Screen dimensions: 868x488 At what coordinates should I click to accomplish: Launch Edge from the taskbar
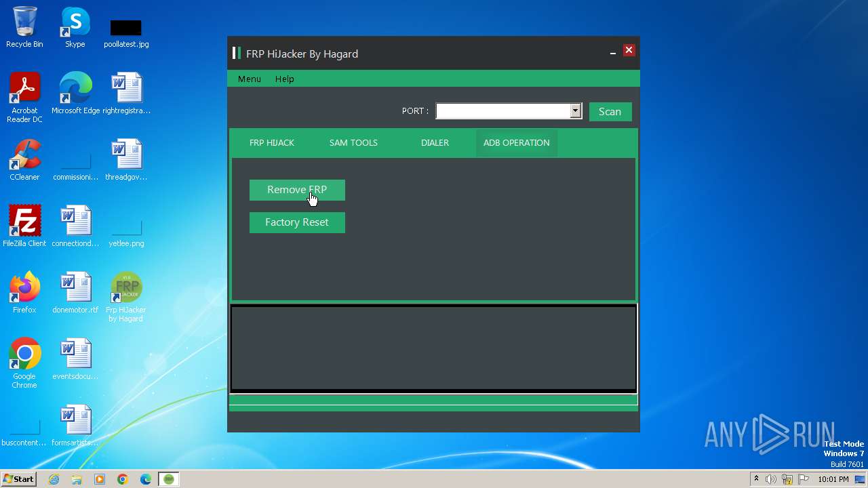[x=146, y=479]
